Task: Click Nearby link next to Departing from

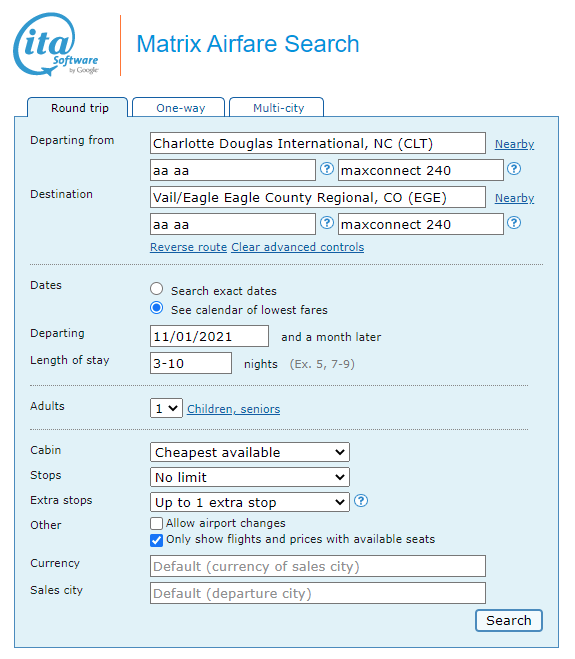Action: (x=514, y=144)
